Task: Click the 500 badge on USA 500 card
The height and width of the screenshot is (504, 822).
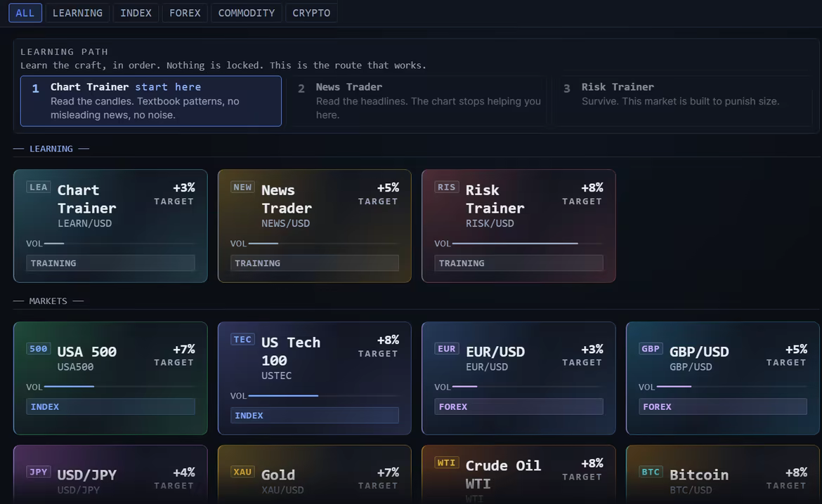Action: click(x=38, y=348)
